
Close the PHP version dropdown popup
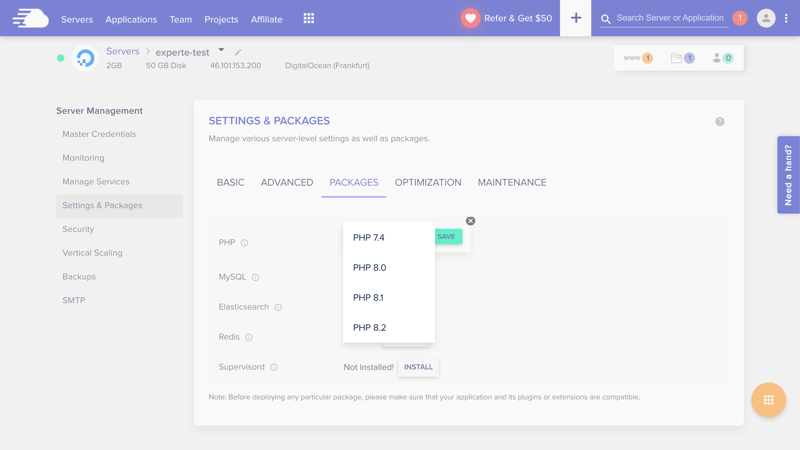[x=470, y=221]
